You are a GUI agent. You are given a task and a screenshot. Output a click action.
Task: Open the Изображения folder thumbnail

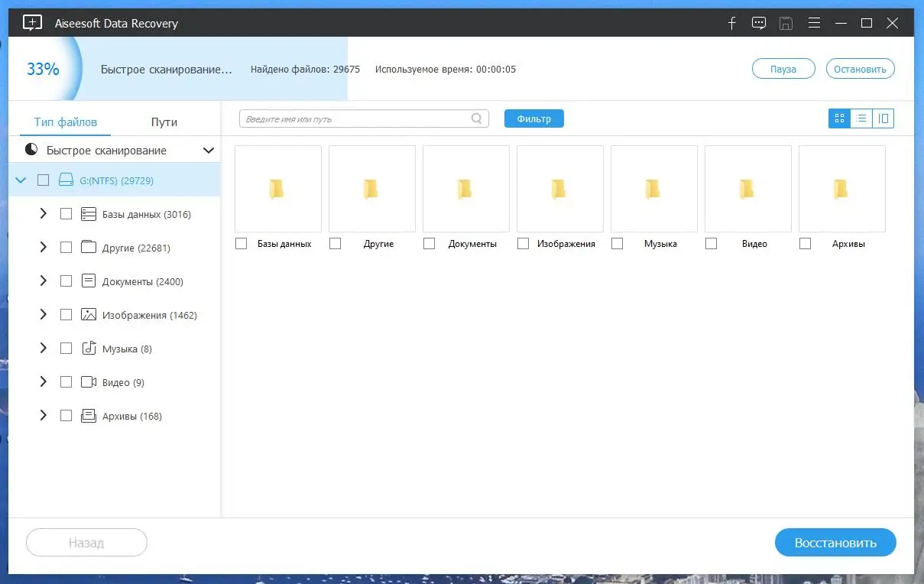[x=560, y=189]
